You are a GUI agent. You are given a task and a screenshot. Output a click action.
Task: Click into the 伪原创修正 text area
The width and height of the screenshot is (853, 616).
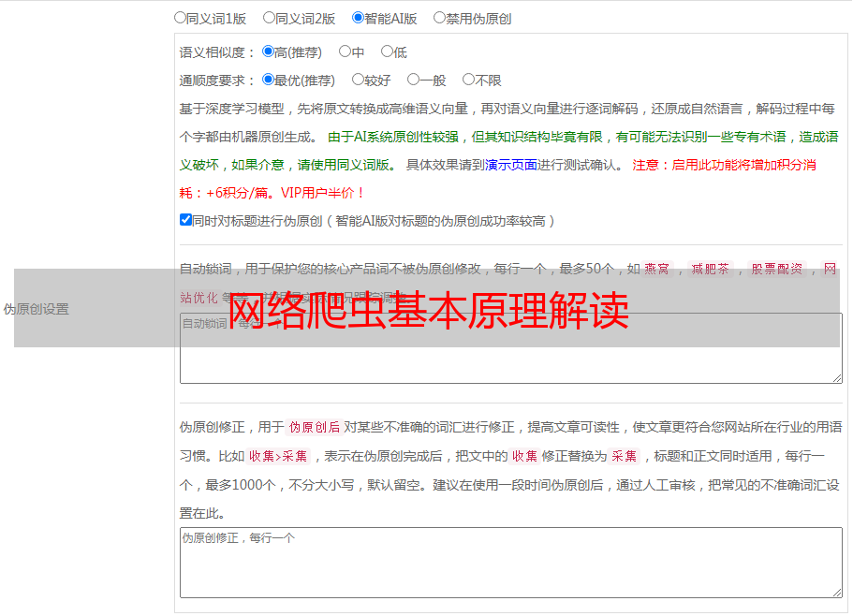point(510,563)
